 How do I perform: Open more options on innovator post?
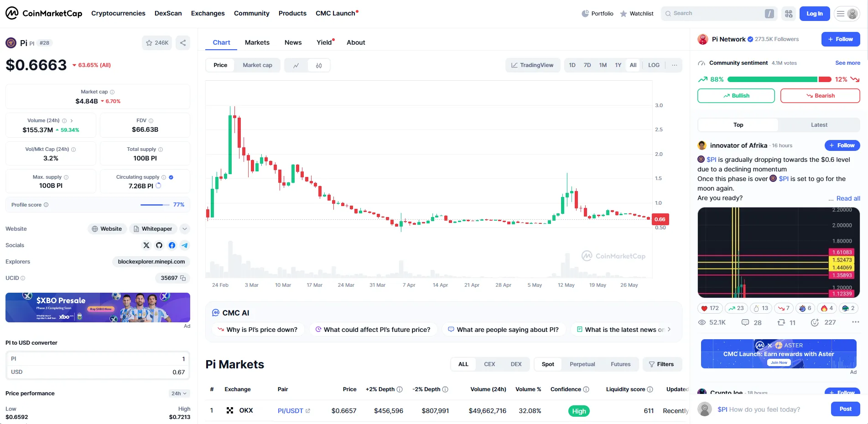pos(855,322)
